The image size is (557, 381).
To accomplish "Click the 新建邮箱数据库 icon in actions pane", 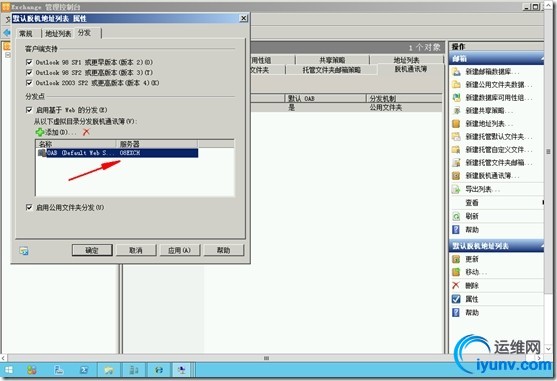I will tap(456, 71).
